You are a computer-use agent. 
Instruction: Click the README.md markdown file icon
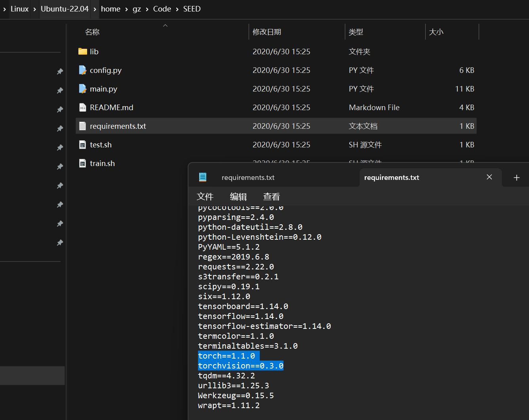(82, 107)
